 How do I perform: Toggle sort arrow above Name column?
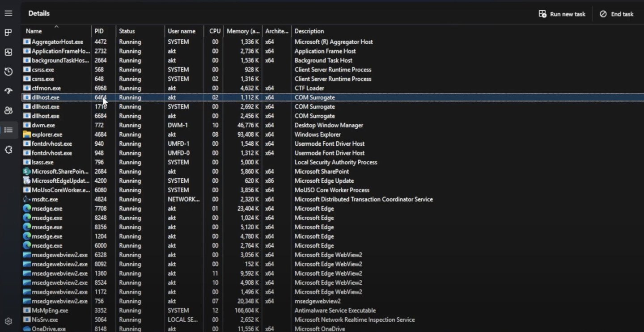tap(56, 26)
